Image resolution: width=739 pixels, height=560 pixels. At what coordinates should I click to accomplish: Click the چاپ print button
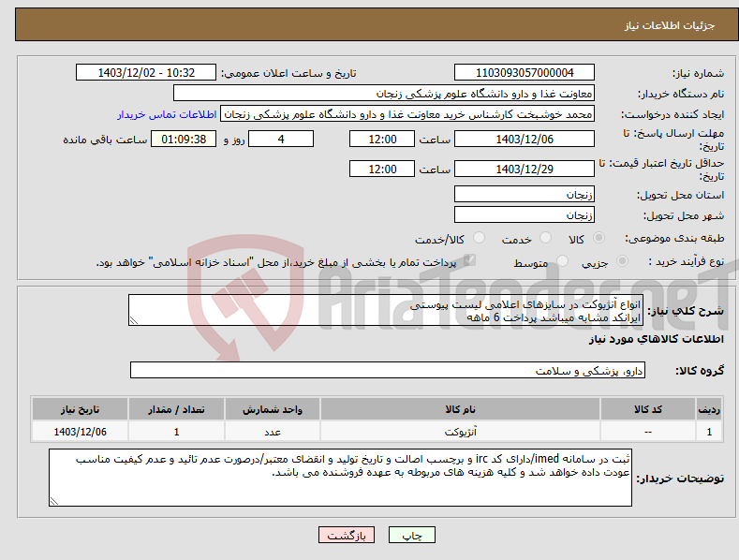coord(412,535)
